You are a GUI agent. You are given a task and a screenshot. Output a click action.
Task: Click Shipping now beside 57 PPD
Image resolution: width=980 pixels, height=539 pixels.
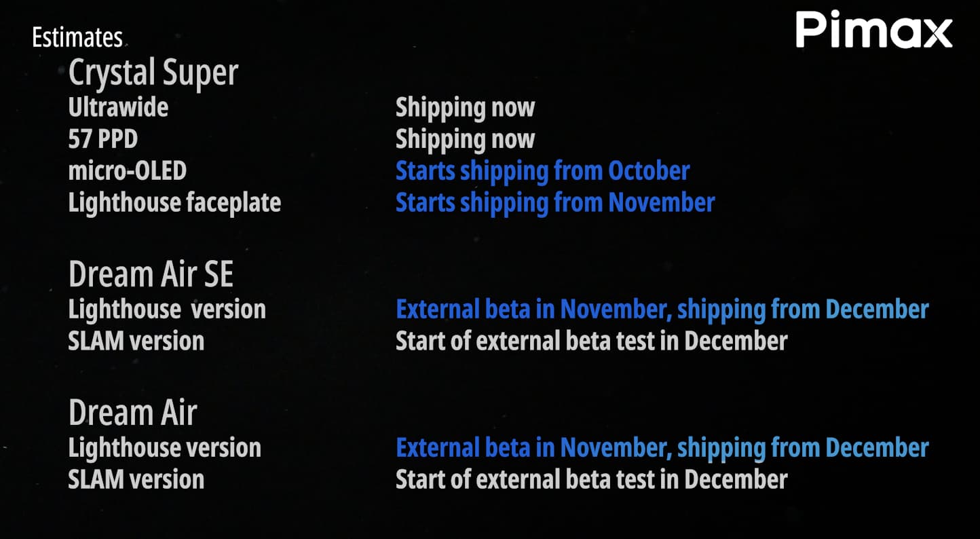[465, 139]
